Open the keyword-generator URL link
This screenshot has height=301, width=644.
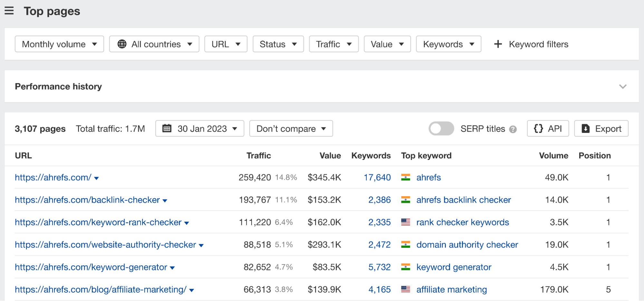click(91, 267)
